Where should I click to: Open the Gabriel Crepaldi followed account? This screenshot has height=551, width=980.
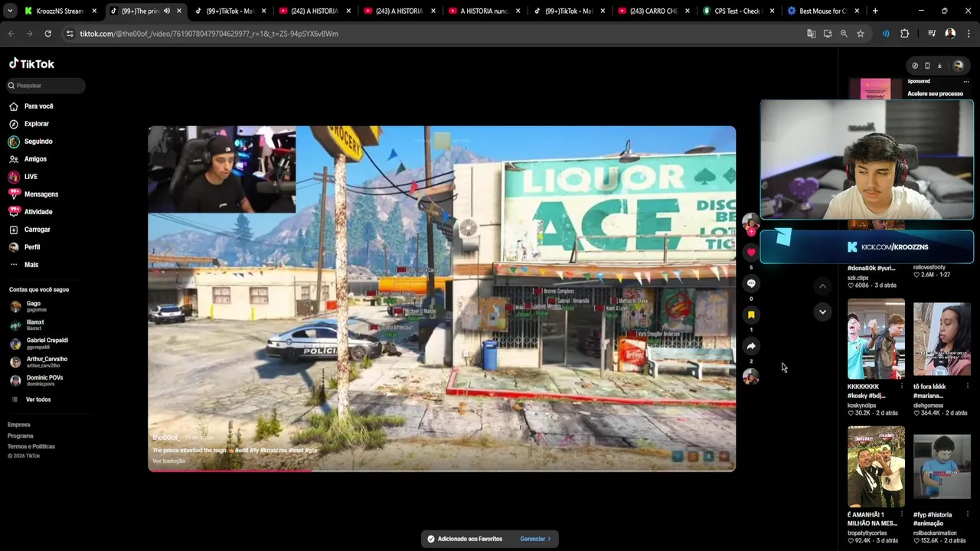[x=38, y=343]
